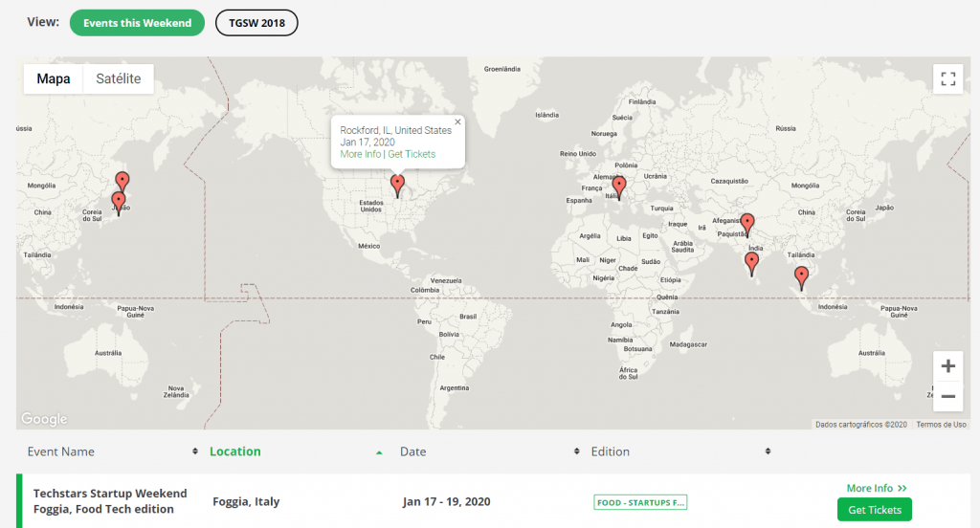Toggle fullscreen map view
Image resolution: width=980 pixels, height=528 pixels.
coord(947,78)
